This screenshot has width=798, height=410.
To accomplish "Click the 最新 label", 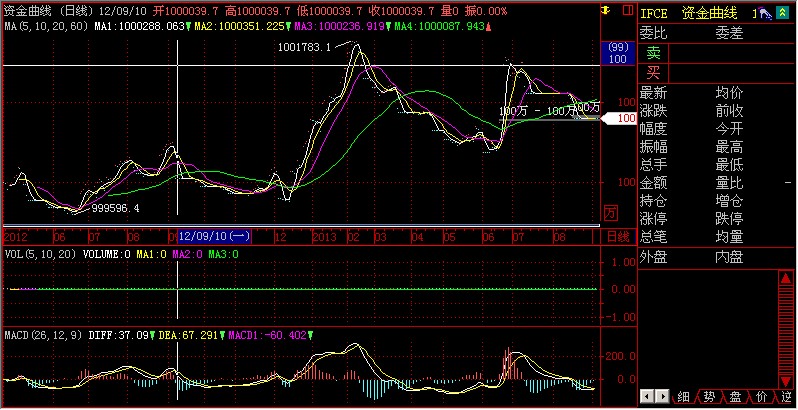I will pyautogui.click(x=653, y=93).
